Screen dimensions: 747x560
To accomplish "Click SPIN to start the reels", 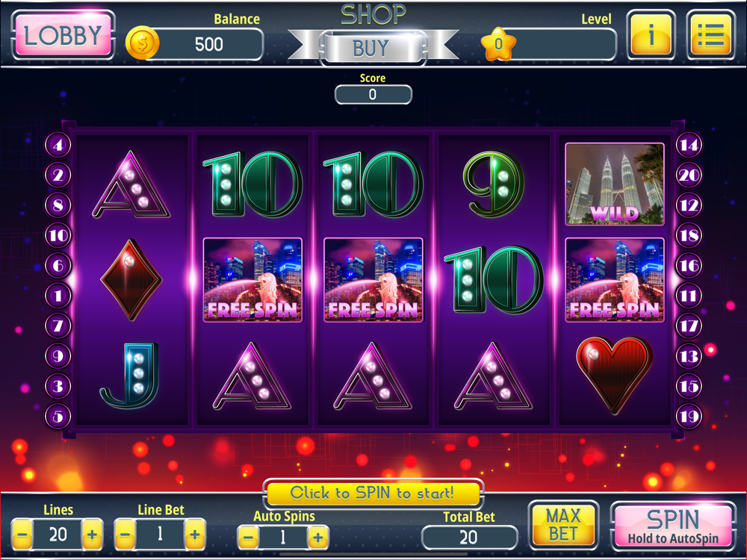I will tap(673, 525).
